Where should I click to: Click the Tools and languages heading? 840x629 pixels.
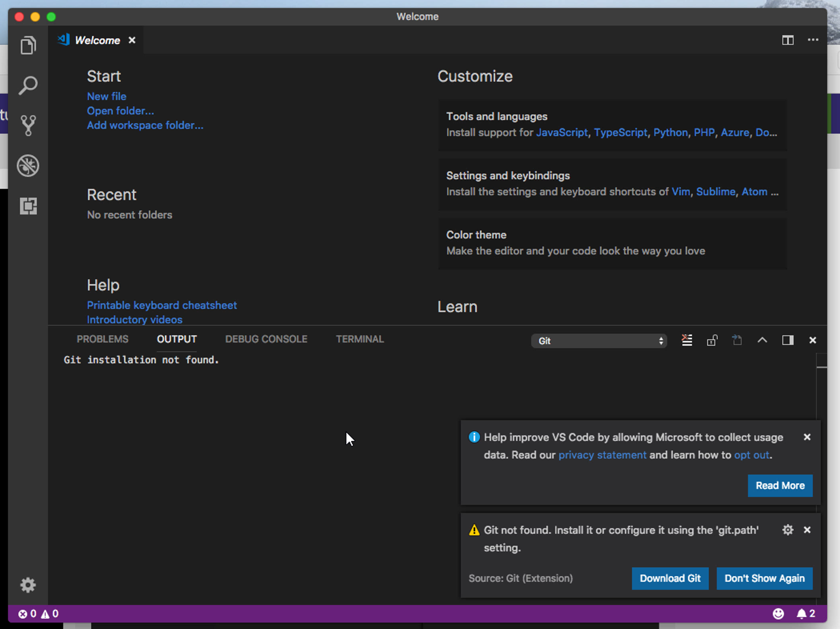pyautogui.click(x=497, y=116)
